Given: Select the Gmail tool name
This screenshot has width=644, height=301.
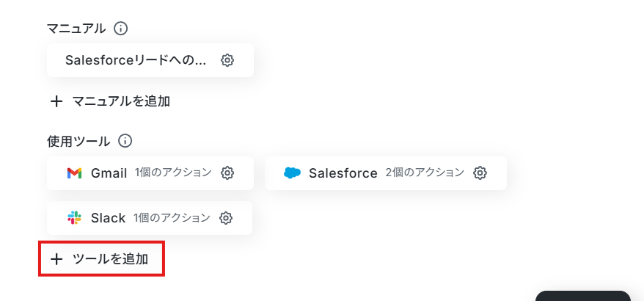Looking at the screenshot, I should pyautogui.click(x=109, y=173).
